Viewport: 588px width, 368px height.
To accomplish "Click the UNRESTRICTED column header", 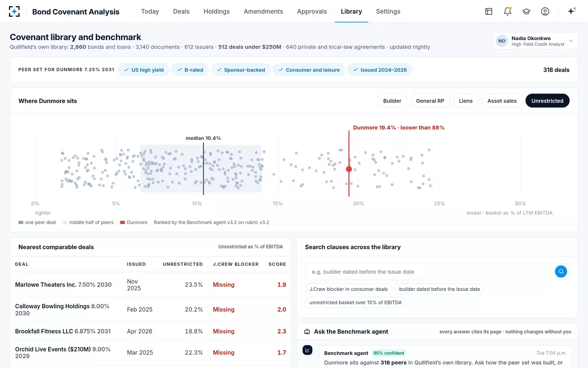I will point(183,264).
